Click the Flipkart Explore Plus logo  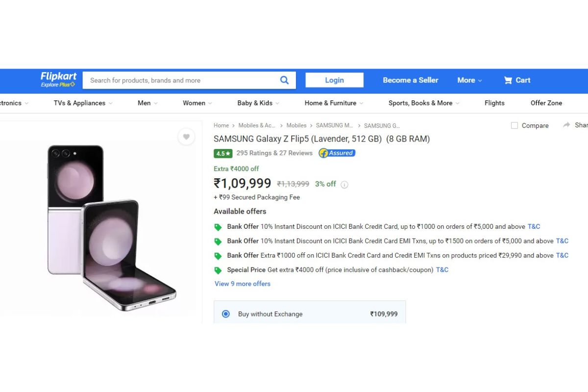click(58, 79)
